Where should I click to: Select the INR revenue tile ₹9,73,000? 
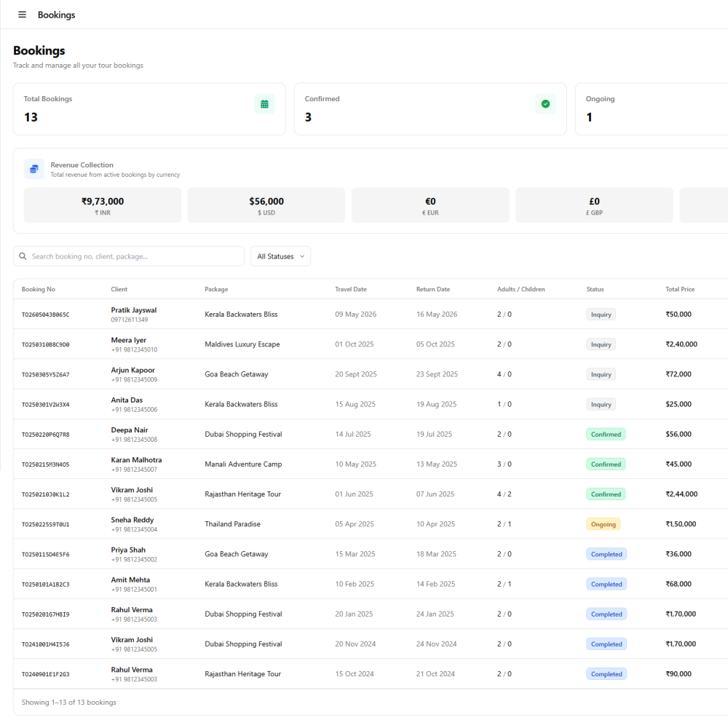tap(103, 205)
